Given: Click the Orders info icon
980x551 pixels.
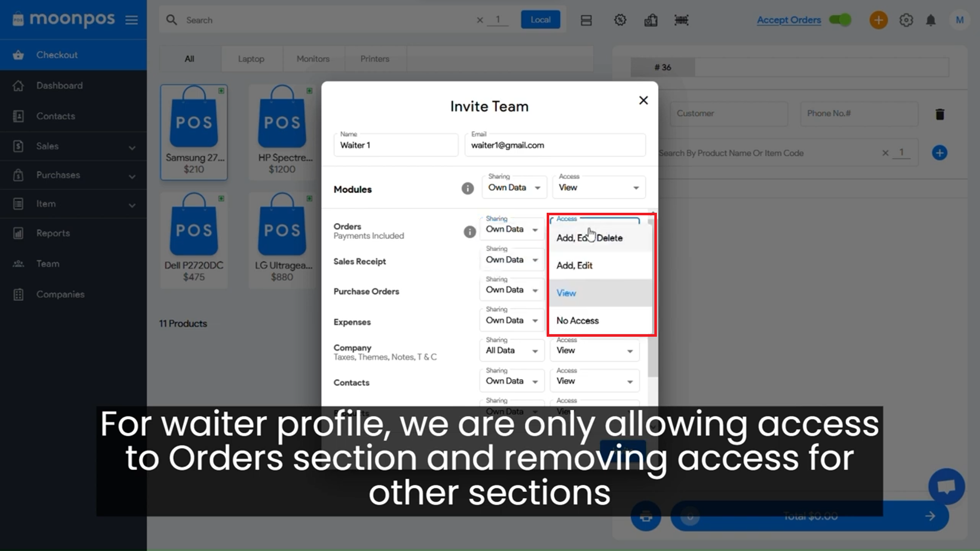Looking at the screenshot, I should pyautogui.click(x=470, y=232).
